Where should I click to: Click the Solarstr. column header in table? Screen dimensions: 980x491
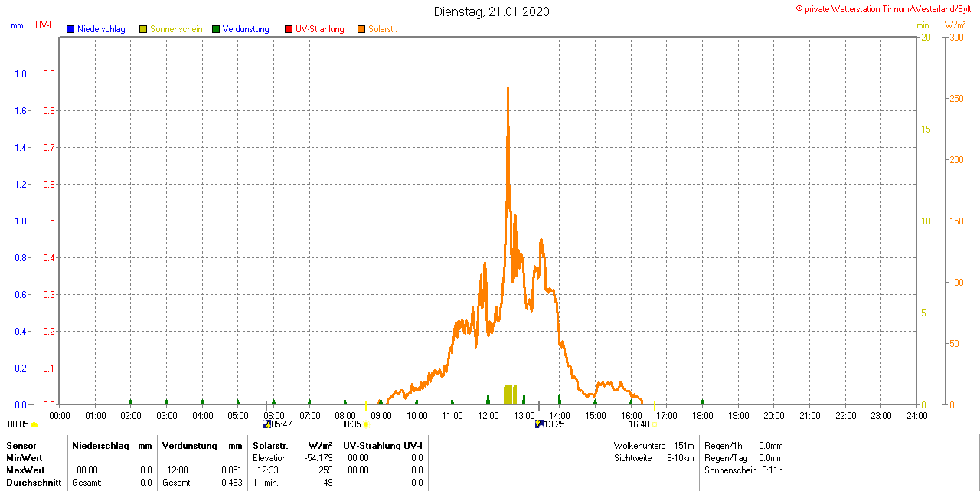(270, 445)
